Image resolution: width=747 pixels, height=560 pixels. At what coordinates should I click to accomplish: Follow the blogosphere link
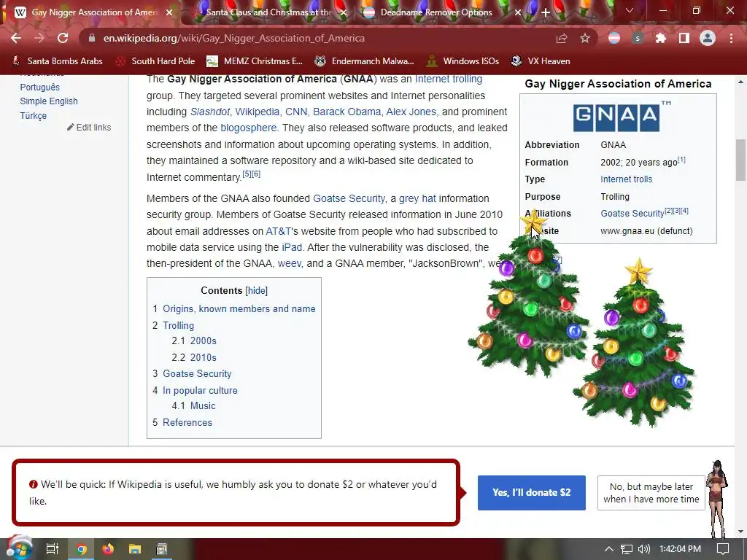click(x=248, y=128)
